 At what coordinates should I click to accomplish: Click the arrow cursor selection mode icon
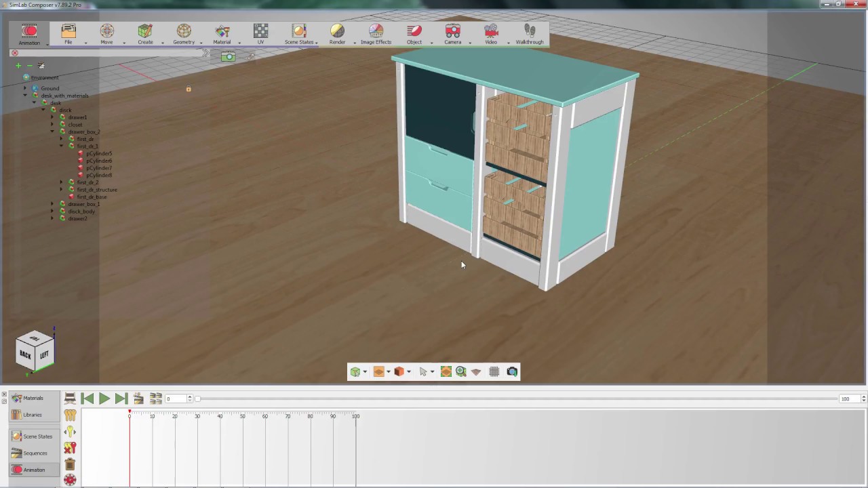pyautogui.click(x=423, y=371)
